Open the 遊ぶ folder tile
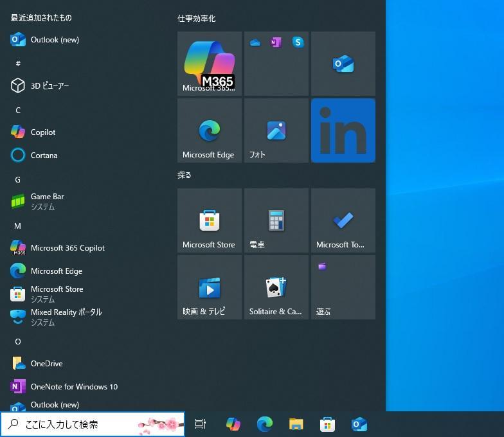Screen dimensions: 504x437 (343, 287)
